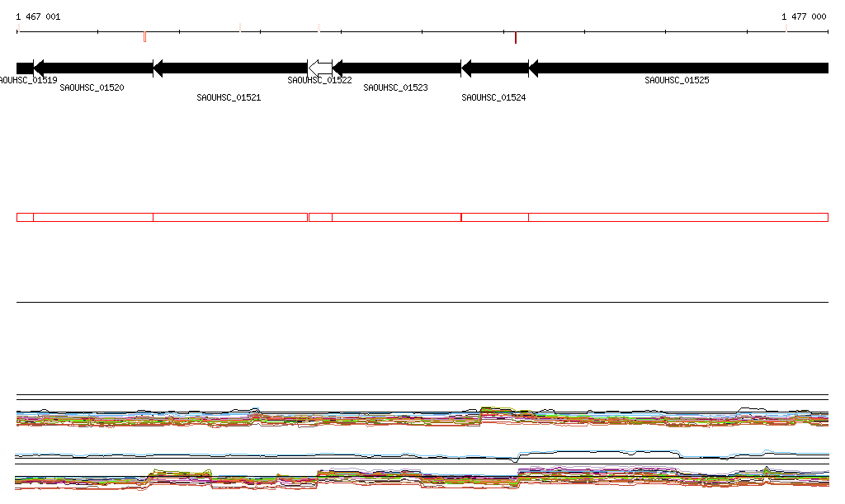
Task: Click the SAOUHSC_01521 label text
Action: pyautogui.click(x=229, y=97)
